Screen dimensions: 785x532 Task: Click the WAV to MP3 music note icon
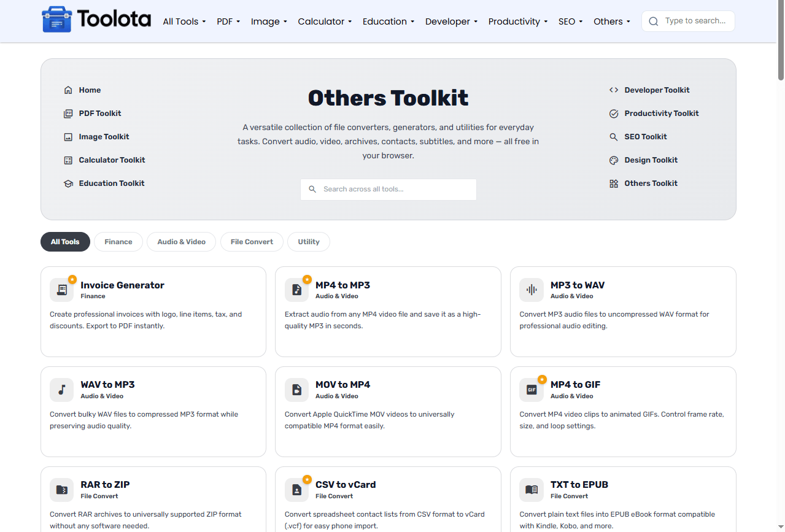[61, 390]
